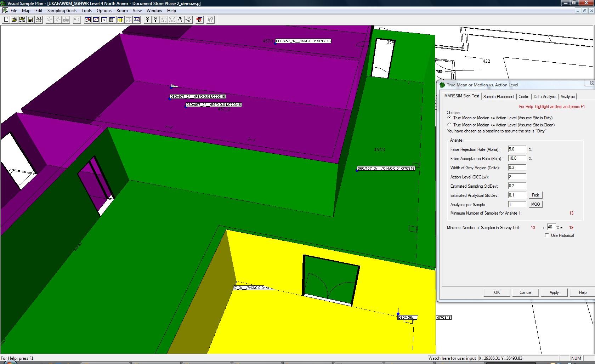Image resolution: width=595 pixels, height=364 pixels.
Task: Click the Print icon
Action: pos(39,20)
